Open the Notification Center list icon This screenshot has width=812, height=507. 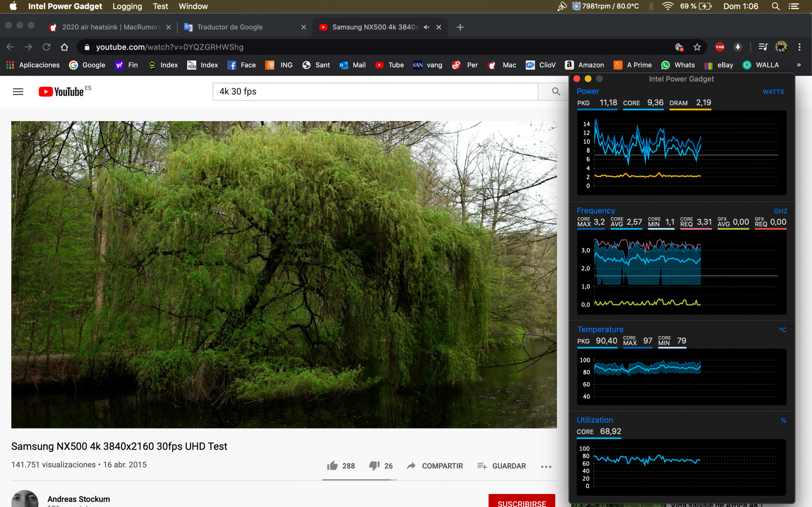click(x=794, y=6)
